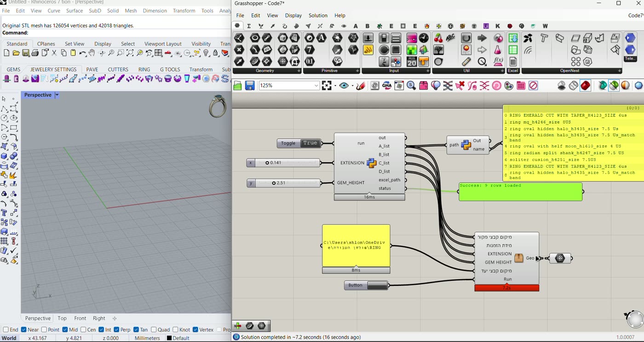The image size is (644, 342).
Task: Click the Grasshopper sketch pencil icon
Action: coord(361,85)
